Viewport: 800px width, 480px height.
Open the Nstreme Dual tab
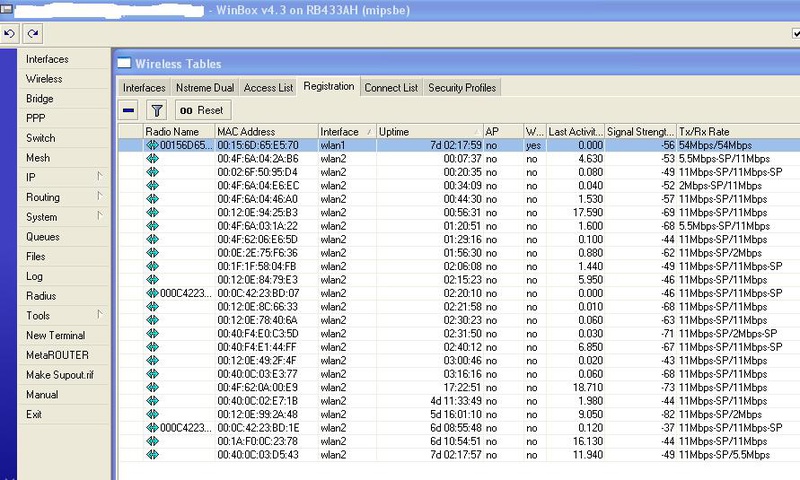(x=205, y=88)
